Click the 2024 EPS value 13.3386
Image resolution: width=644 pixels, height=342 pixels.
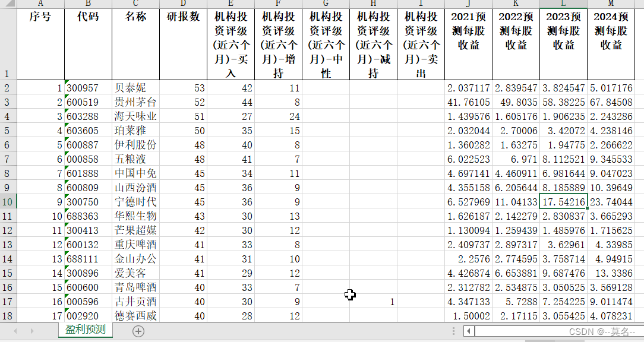(x=611, y=273)
